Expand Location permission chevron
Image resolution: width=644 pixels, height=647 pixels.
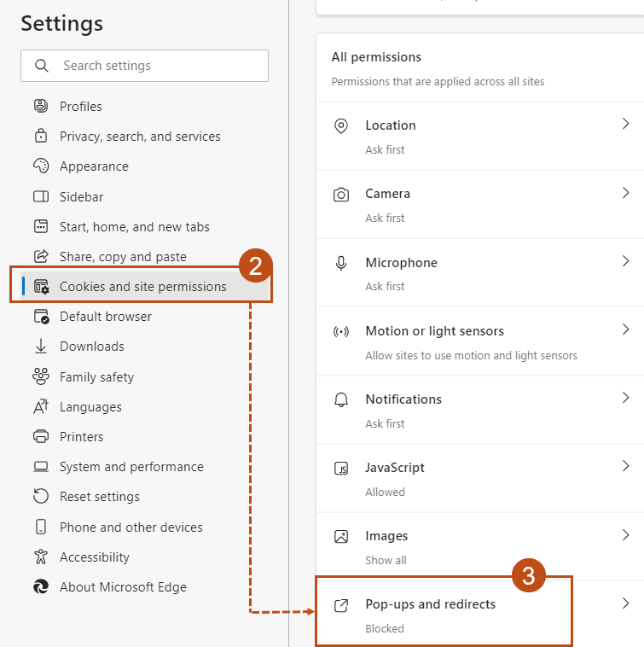click(625, 125)
